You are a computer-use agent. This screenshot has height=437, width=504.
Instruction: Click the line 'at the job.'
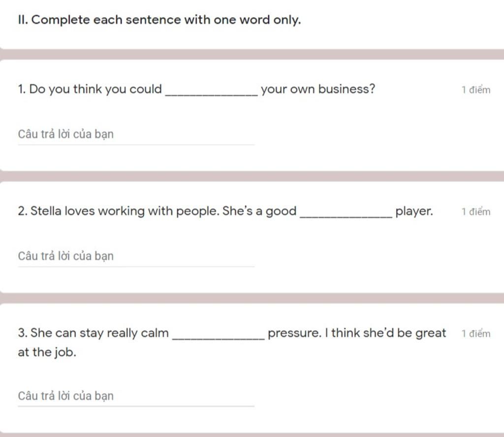[47, 352]
